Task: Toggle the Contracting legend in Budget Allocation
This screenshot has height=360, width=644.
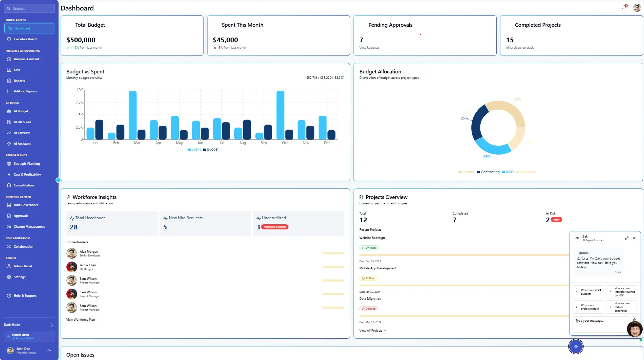Action: coord(488,172)
